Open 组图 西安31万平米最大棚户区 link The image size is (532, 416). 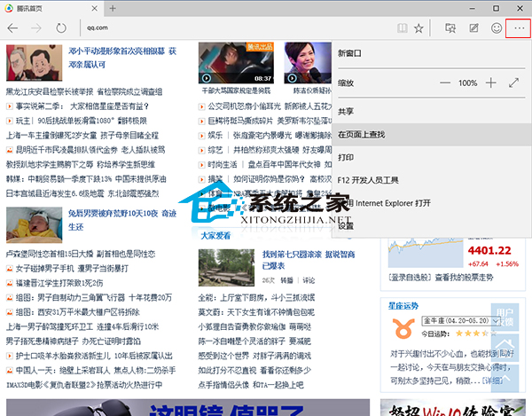coord(78,312)
